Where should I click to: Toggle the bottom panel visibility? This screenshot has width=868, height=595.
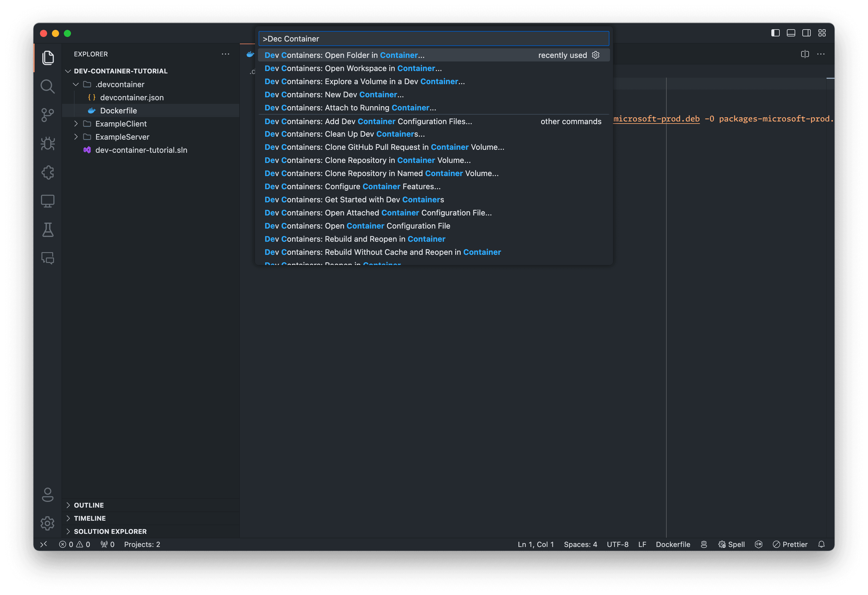pos(791,33)
